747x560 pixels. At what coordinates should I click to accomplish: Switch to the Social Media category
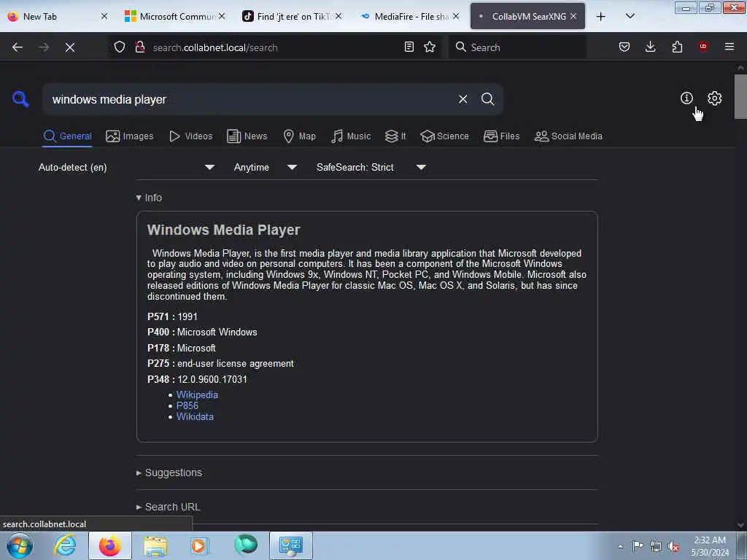point(568,136)
